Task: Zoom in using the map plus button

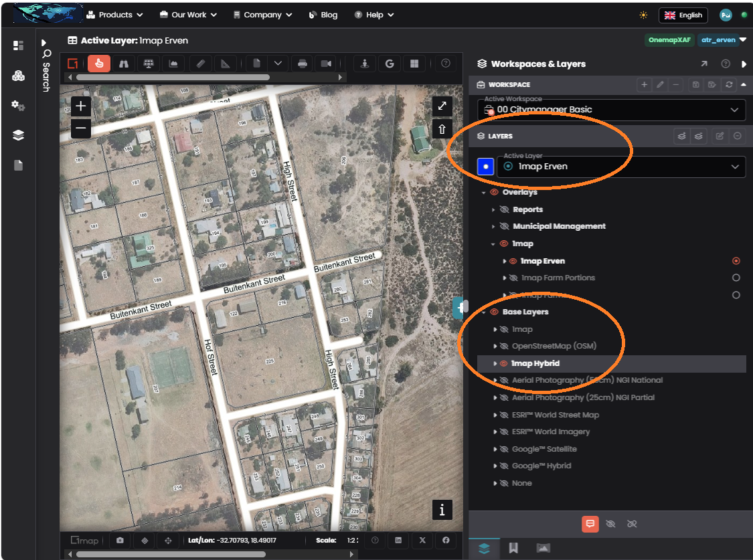Action: 81,106
